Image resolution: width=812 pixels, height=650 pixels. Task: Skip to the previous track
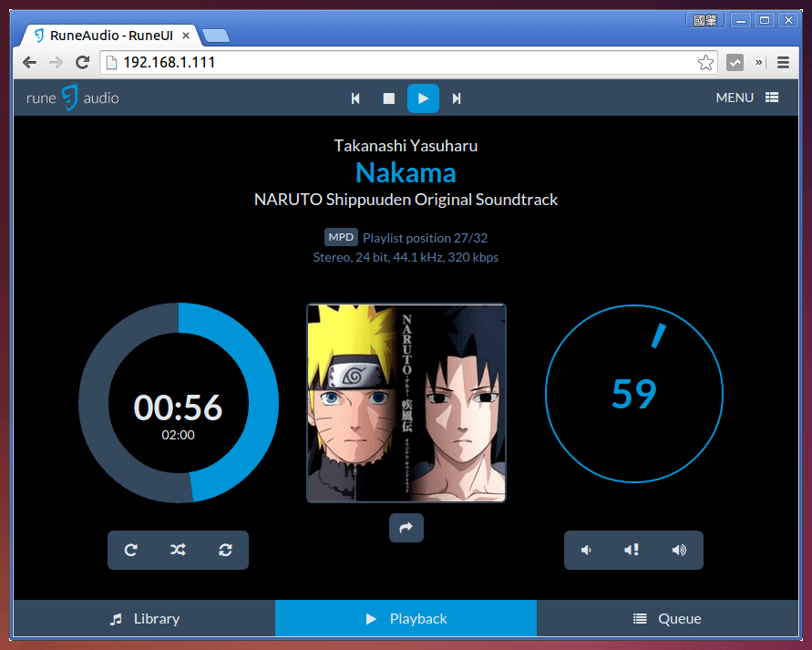(x=355, y=98)
